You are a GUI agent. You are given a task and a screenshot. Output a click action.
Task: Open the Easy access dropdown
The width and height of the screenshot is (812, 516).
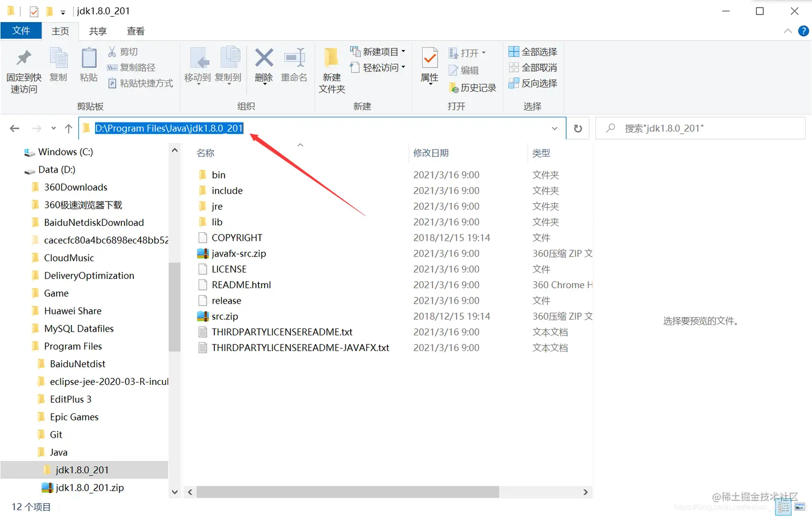[403, 68]
